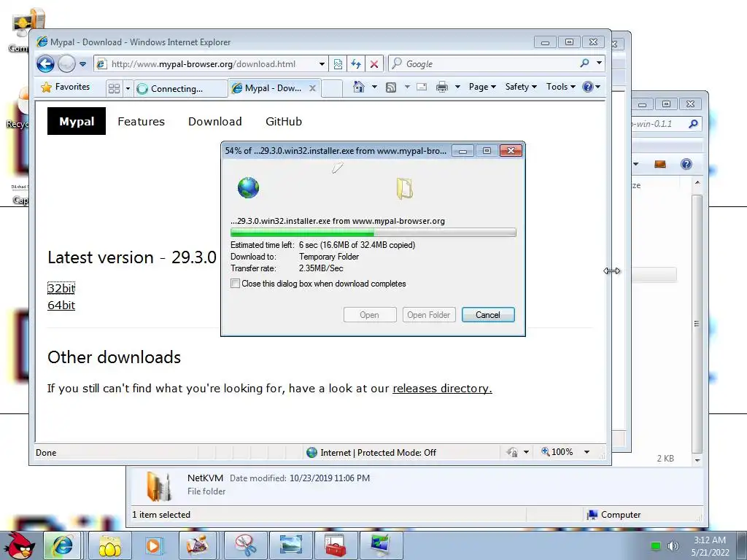747x560 pixels.
Task: Click the folder icon in download dialog
Action: click(x=404, y=188)
